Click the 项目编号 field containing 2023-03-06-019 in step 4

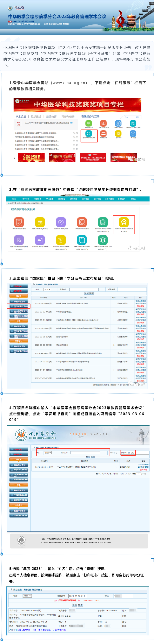tap(135, 453)
